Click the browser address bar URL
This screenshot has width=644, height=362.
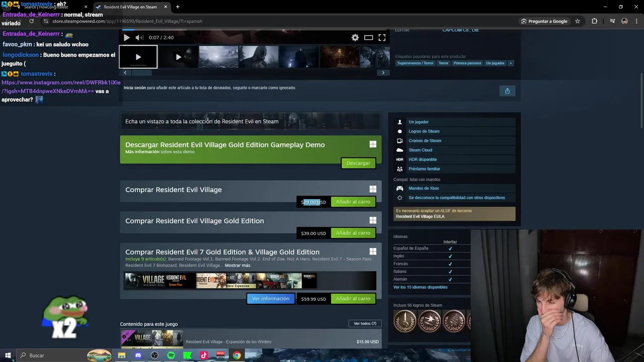click(127, 21)
